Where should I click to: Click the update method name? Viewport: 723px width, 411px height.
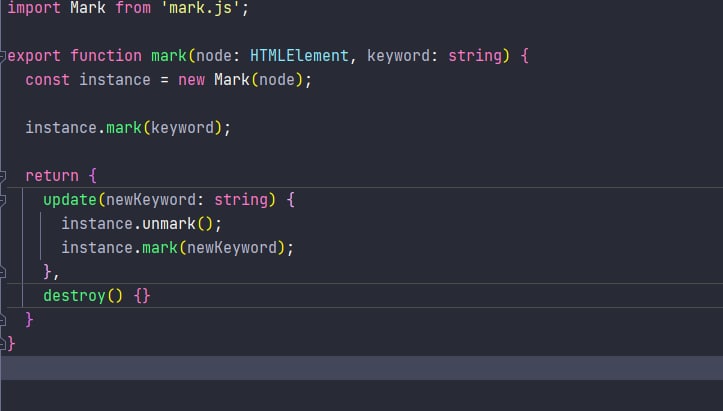click(x=70, y=200)
